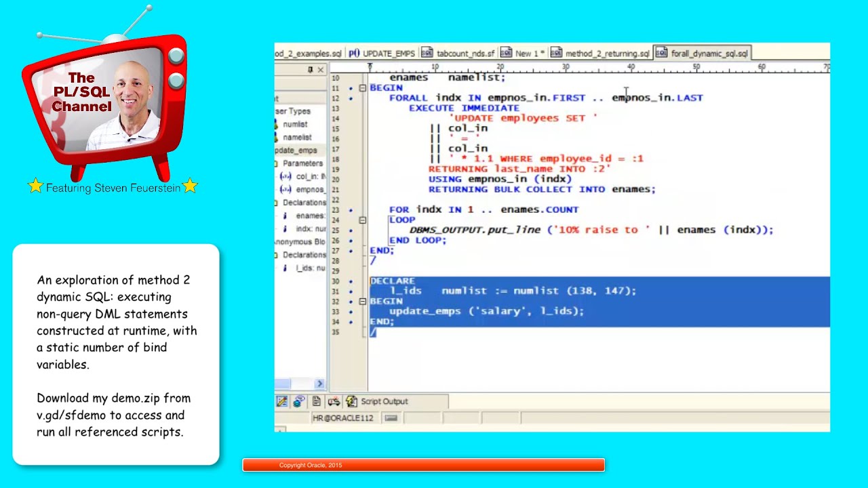Click the gutter dot on line 23
Image resolution: width=868 pixels, height=488 pixels.
[x=351, y=210]
